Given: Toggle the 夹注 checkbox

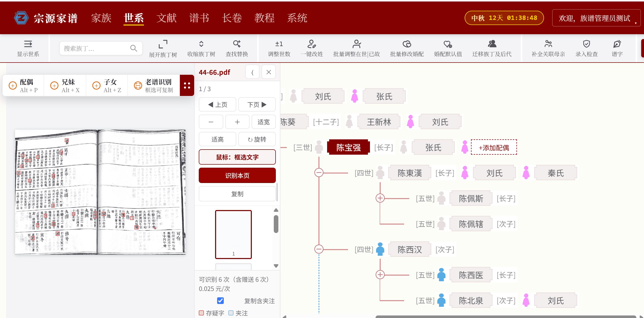Looking at the screenshot, I should click(x=231, y=313).
